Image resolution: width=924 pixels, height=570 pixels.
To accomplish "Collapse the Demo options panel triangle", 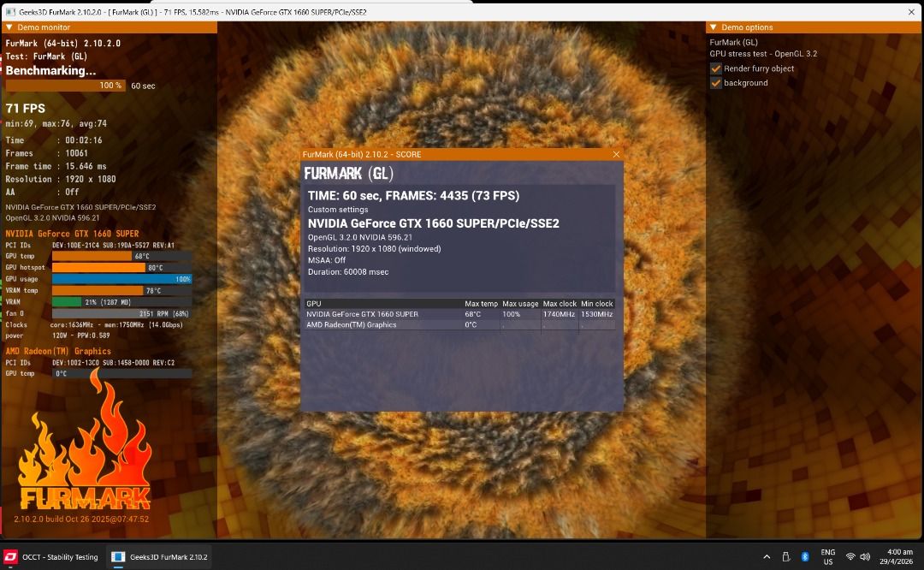I will coord(713,27).
